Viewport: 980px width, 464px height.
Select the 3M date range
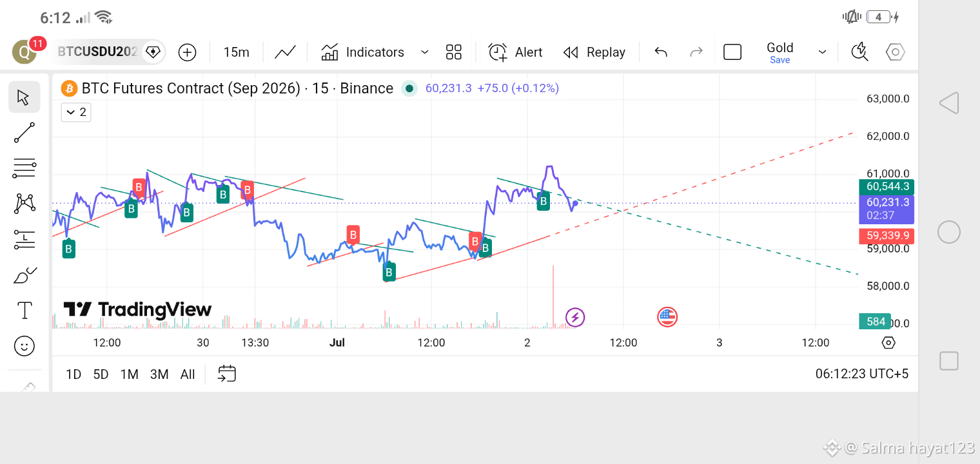click(x=159, y=374)
